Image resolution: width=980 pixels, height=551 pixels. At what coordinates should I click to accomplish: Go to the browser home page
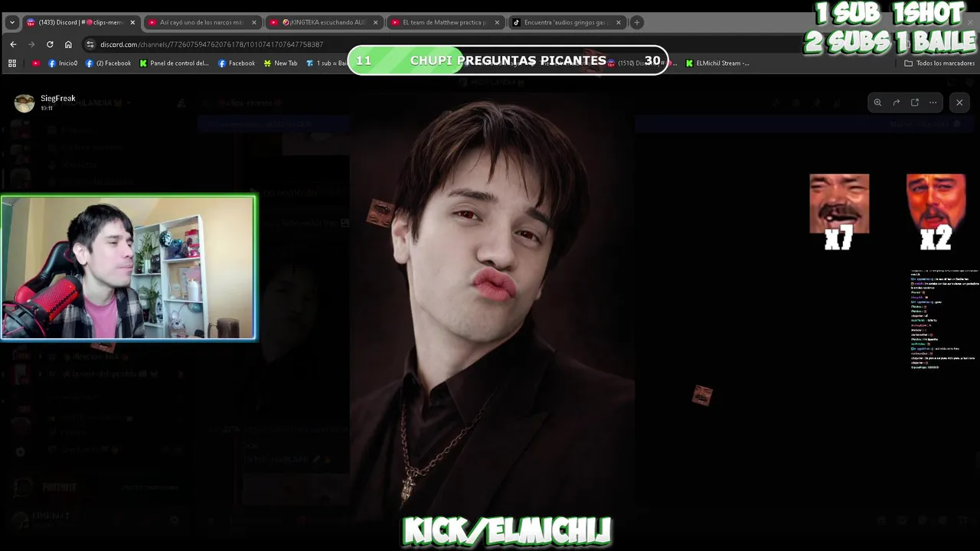point(68,44)
